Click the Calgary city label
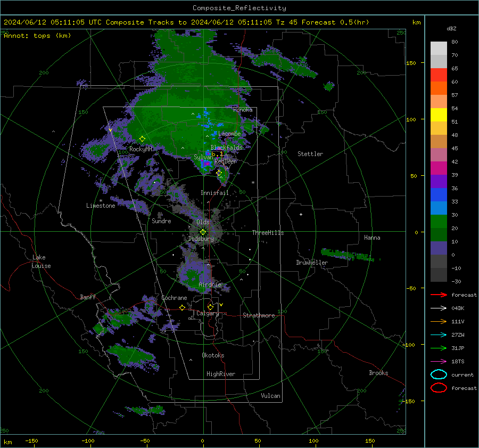Viewport: 479px width, 448px height. 208,313
